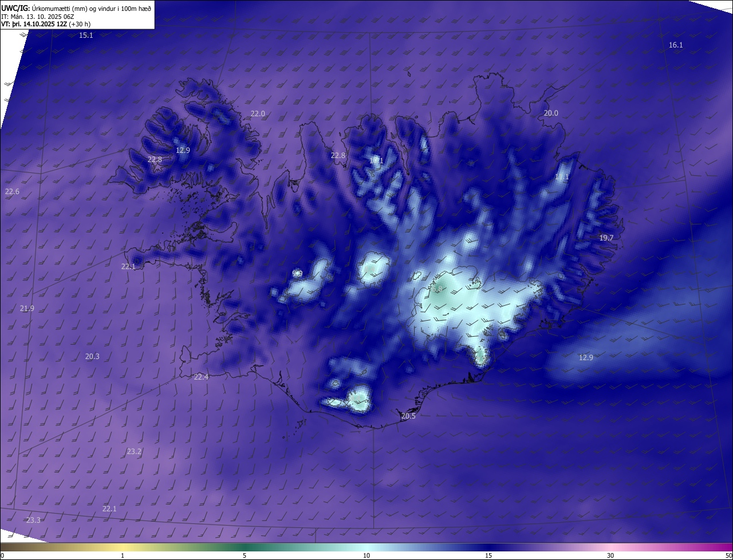The height and width of the screenshot is (560, 733).
Task: Click the '15' tick on the colour scale
Action: [x=488, y=555]
